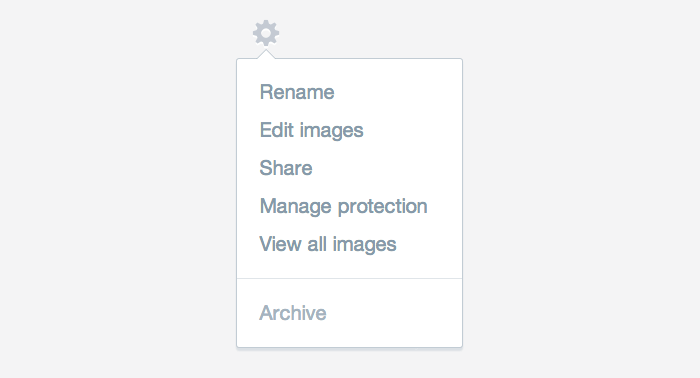Choose Archive below the divider

point(293,313)
